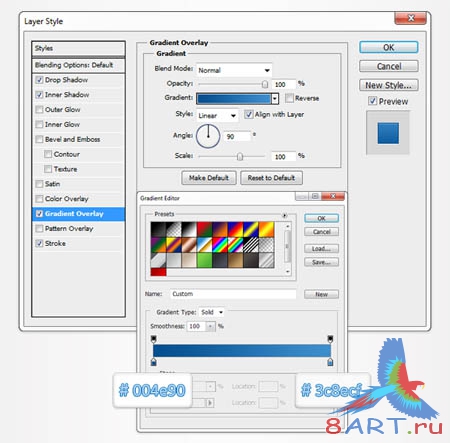Open the Gradient Type Solid dropdown

tap(212, 312)
